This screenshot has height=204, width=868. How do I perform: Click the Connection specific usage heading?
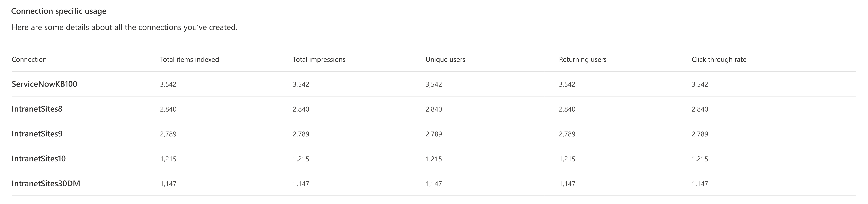click(x=59, y=11)
